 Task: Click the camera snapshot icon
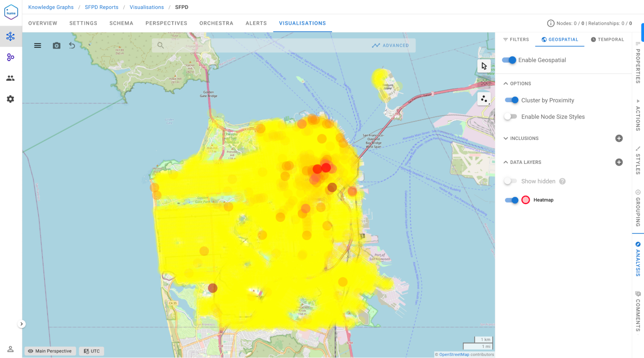57,46
